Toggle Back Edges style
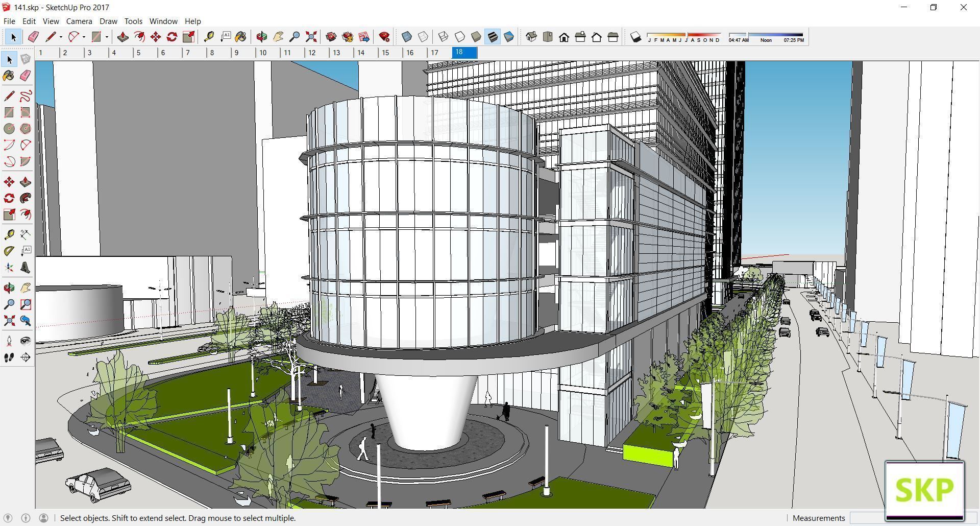This screenshot has height=526, width=980. tap(423, 37)
